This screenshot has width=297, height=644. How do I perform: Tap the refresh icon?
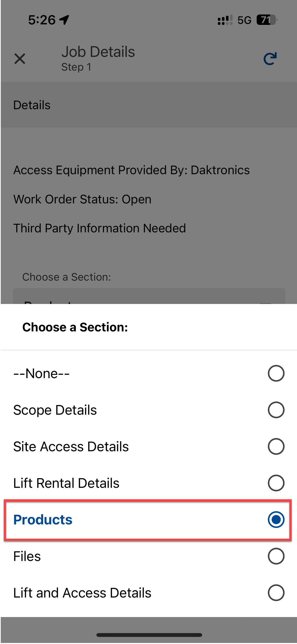270,59
